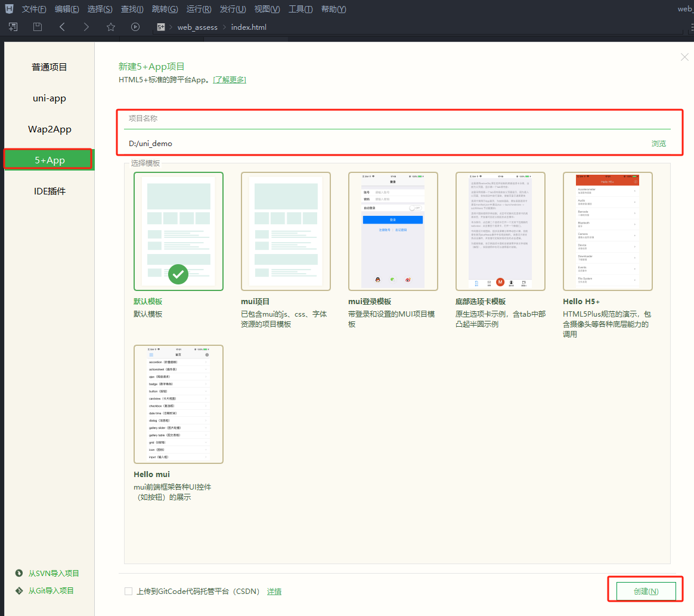The image size is (694, 616).
Task: Open the 运行(R) menu
Action: tap(199, 9)
